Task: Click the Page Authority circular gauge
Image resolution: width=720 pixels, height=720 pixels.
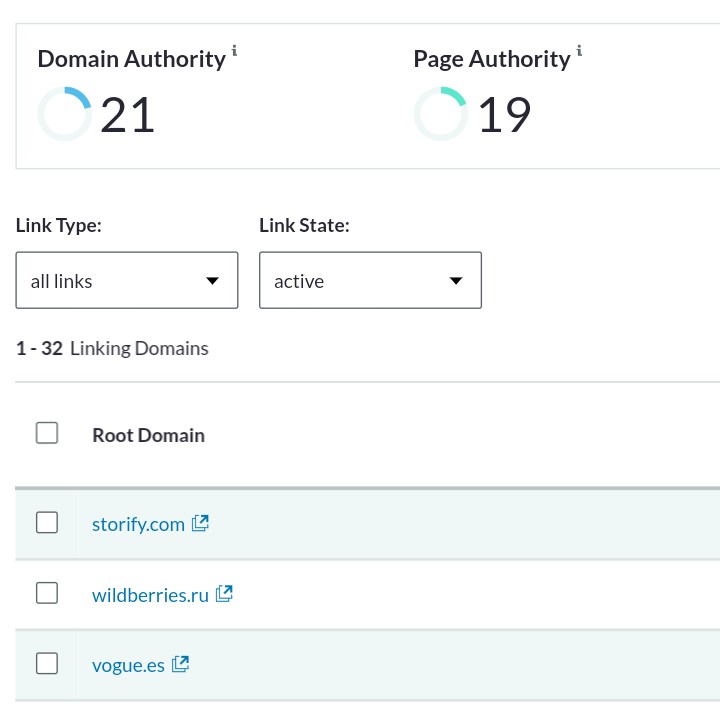Action: 441,114
